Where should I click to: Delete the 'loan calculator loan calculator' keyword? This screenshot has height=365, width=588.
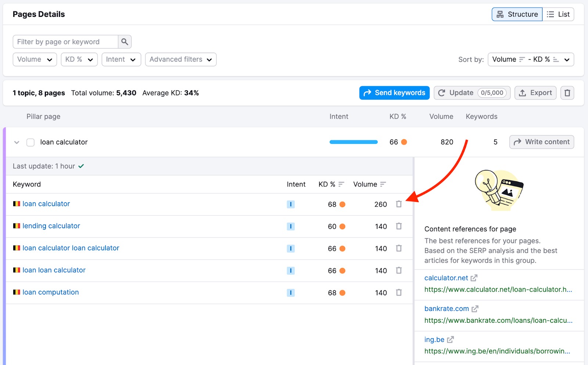pyautogui.click(x=399, y=248)
